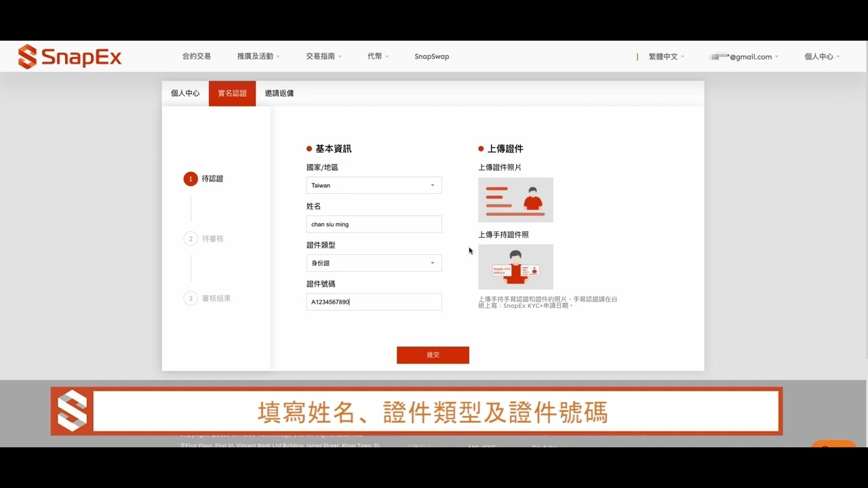The image size is (868, 488).
Task: Open the SnapSwap link
Action: (x=432, y=56)
